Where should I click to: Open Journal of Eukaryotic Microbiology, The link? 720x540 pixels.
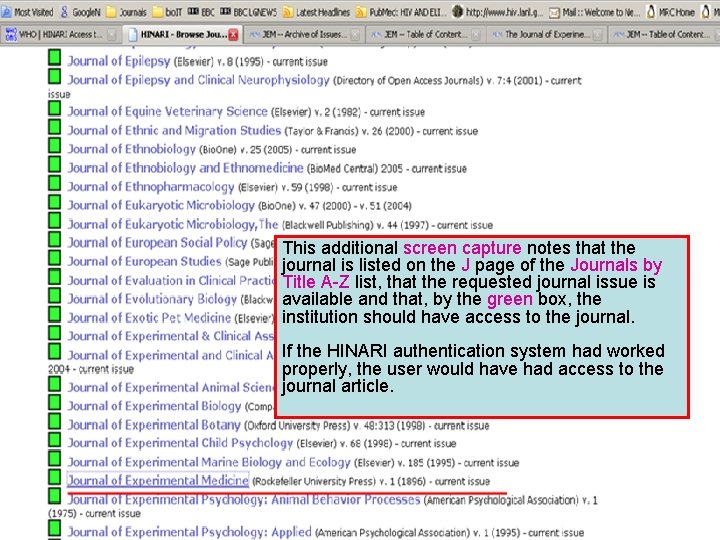click(x=173, y=224)
